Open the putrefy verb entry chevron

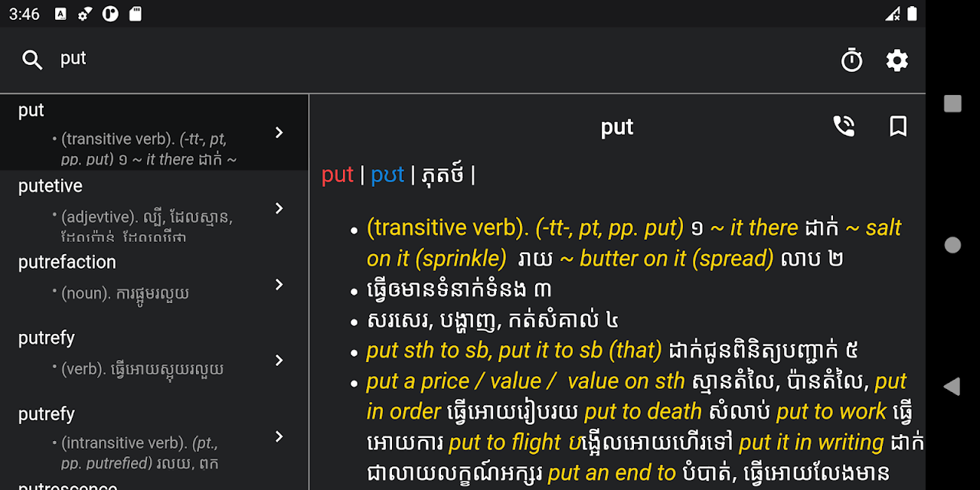(279, 360)
